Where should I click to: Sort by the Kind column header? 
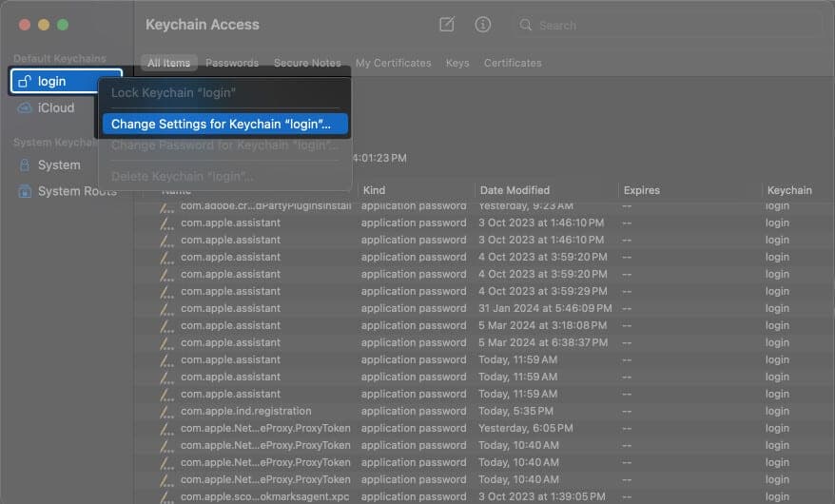click(375, 190)
